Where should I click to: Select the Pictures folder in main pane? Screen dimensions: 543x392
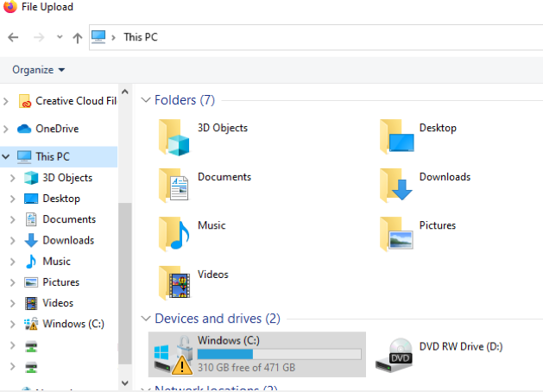(396, 232)
